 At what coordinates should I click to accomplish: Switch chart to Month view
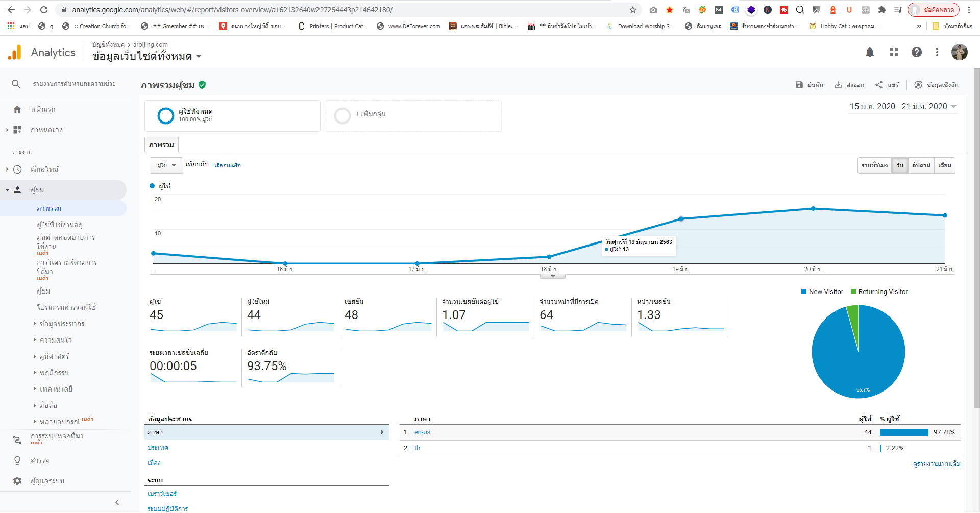944,165
